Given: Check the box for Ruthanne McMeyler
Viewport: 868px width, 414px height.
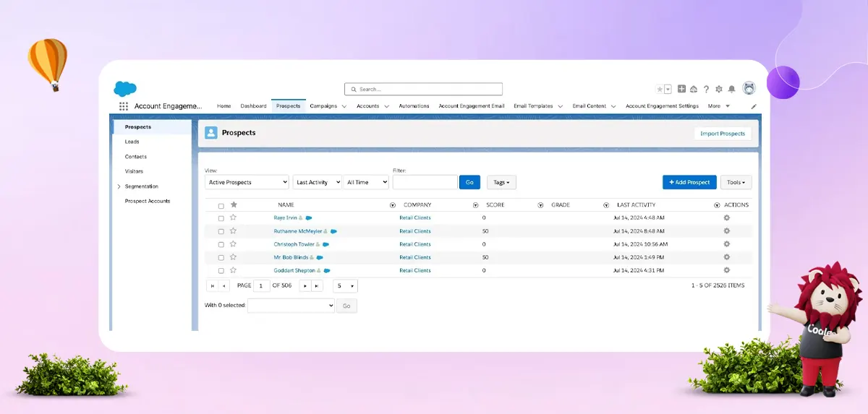Looking at the screenshot, I should [221, 231].
